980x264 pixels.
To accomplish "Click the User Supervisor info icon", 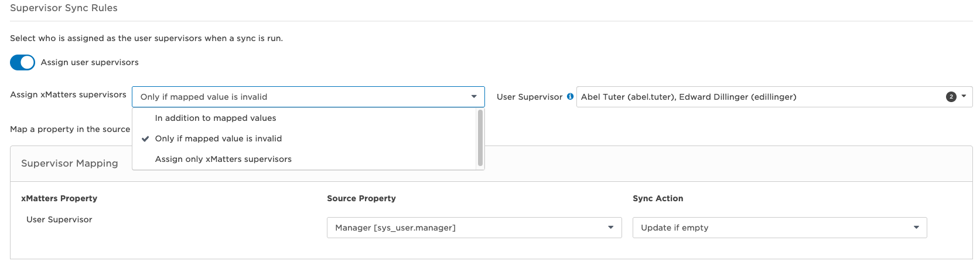I will (570, 97).
